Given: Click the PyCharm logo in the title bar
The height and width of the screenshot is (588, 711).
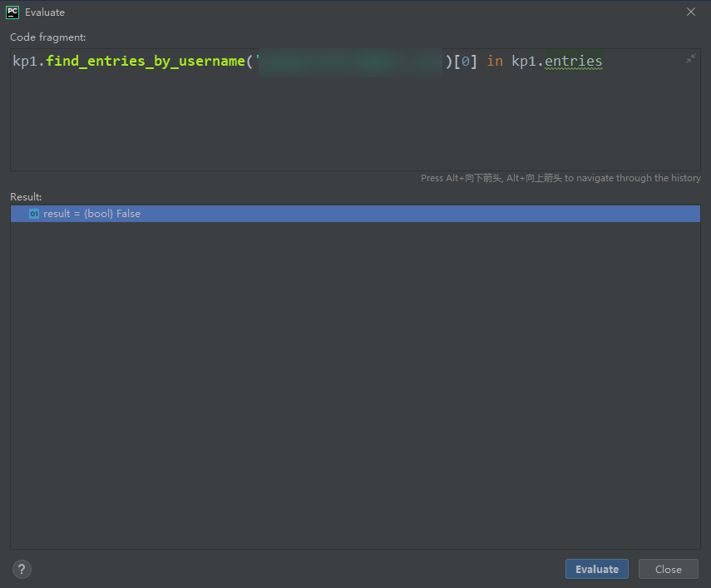Looking at the screenshot, I should pos(11,12).
